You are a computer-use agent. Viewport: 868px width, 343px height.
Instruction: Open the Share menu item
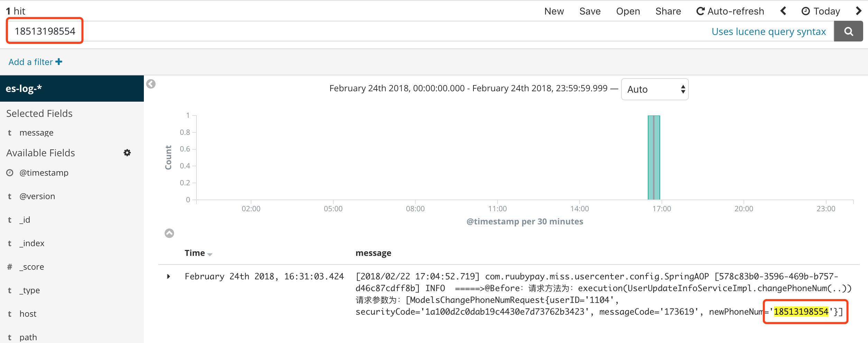tap(668, 11)
